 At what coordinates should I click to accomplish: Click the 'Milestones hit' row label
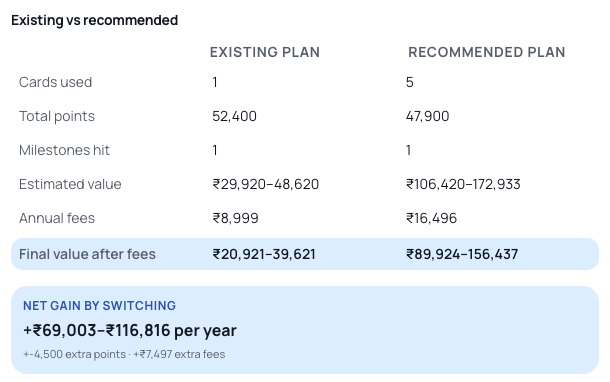coord(64,150)
